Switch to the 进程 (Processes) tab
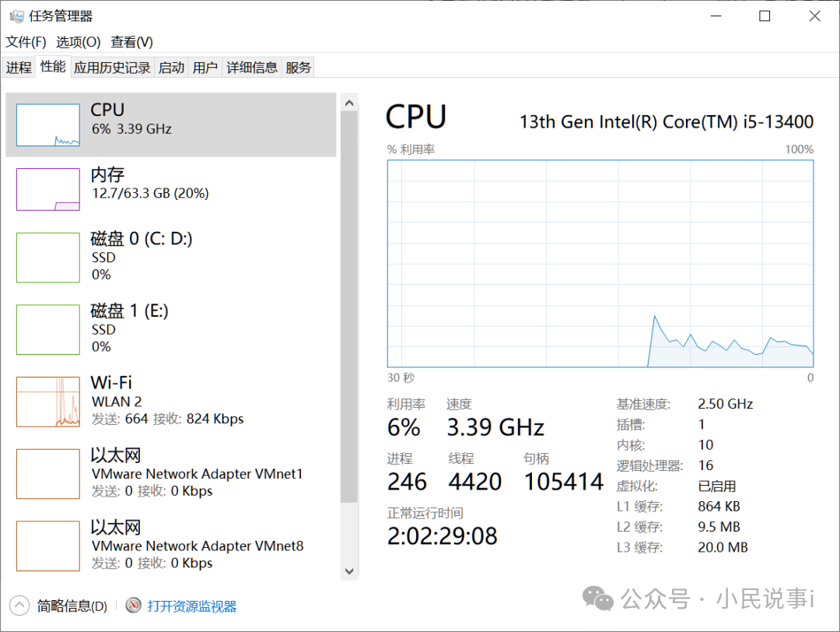Image resolution: width=840 pixels, height=632 pixels. point(19,68)
